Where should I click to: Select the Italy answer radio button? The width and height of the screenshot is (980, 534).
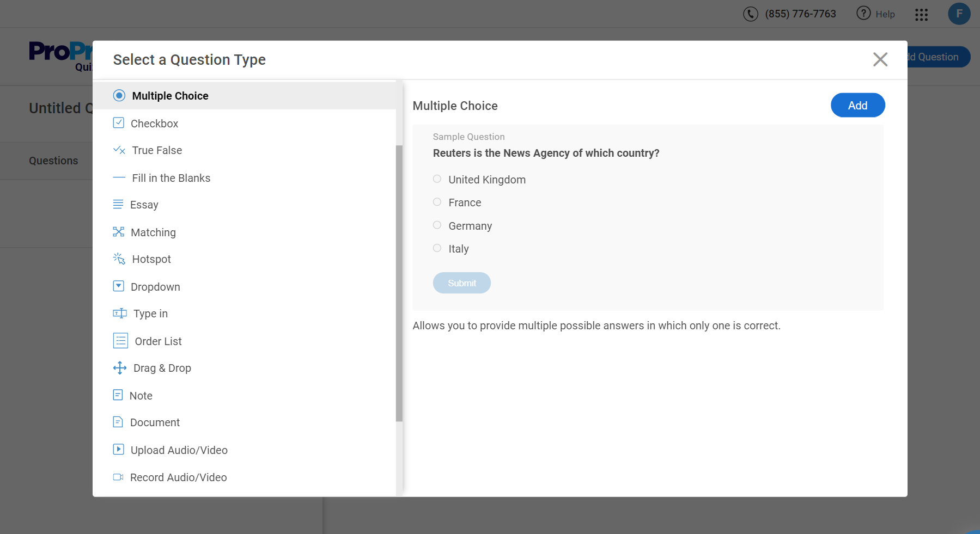[437, 248]
